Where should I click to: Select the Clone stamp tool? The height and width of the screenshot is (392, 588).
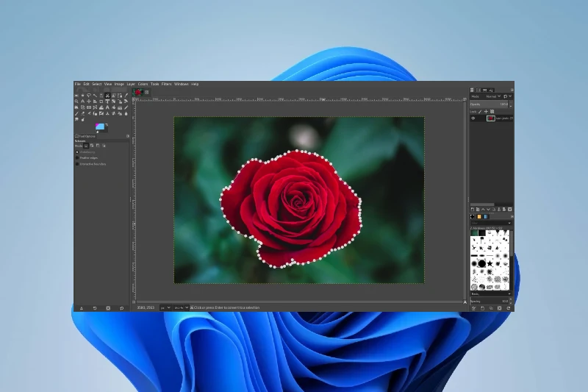(x=107, y=113)
